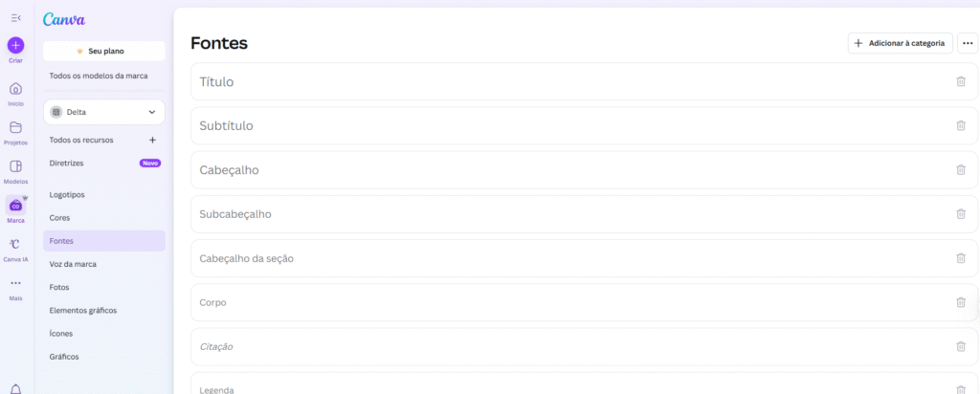
Task: Click the notifications bell icon
Action: [15, 388]
